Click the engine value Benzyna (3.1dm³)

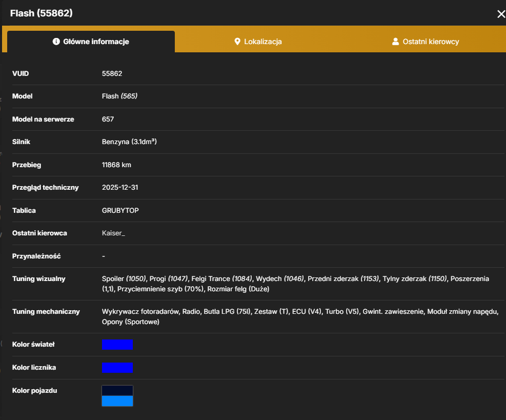pos(129,142)
